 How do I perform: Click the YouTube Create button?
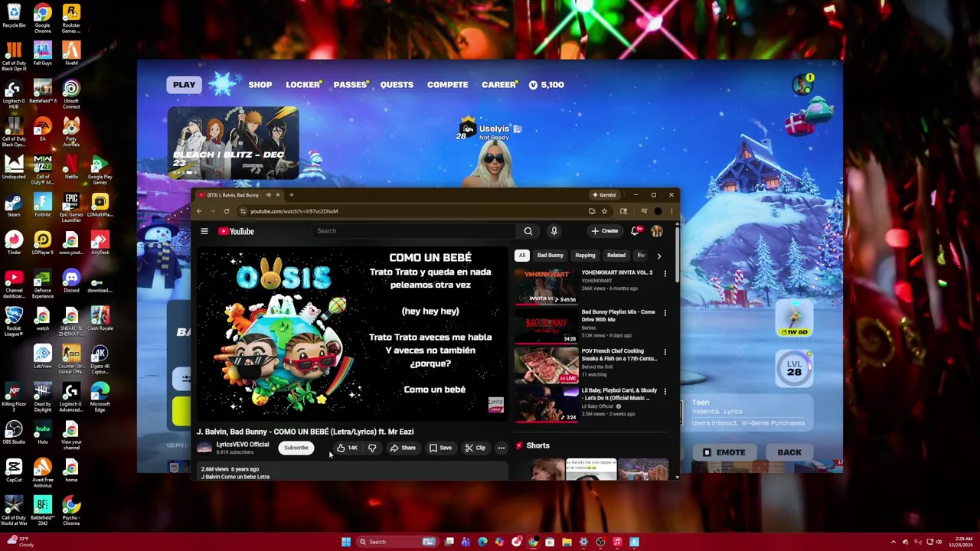(605, 231)
